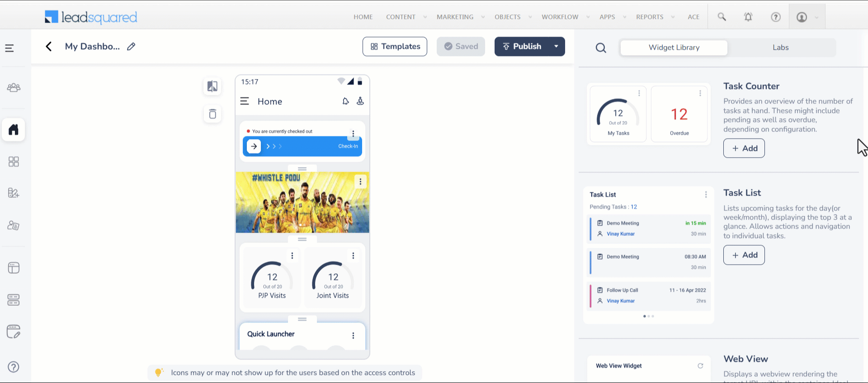868x383 pixels.
Task: Click the 08:30 AM Demo Meeting row
Action: 649,262
